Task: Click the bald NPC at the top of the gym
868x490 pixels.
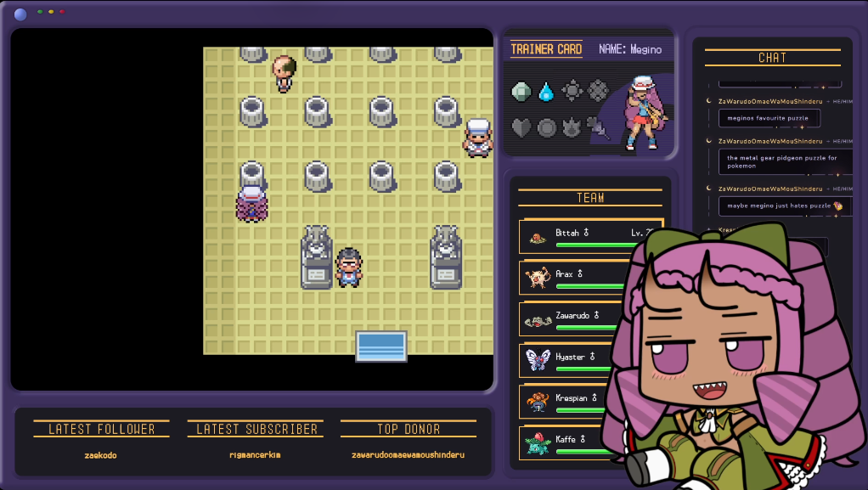Action: pyautogui.click(x=284, y=74)
